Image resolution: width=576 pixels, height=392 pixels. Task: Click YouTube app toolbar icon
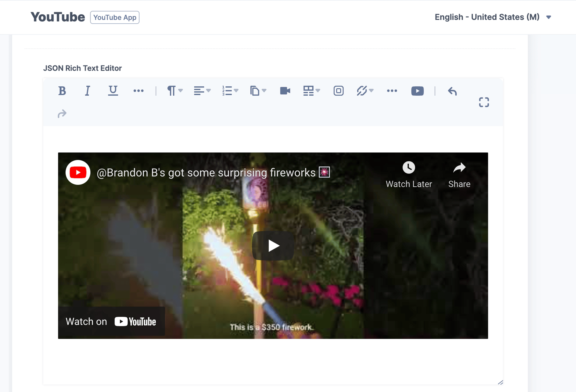pos(417,91)
